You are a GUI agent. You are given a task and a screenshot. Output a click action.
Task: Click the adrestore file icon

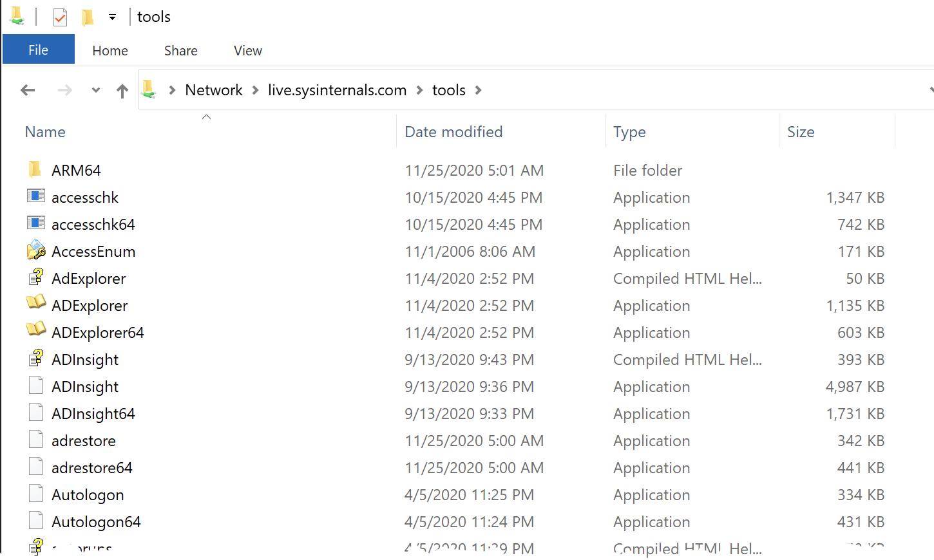(36, 439)
